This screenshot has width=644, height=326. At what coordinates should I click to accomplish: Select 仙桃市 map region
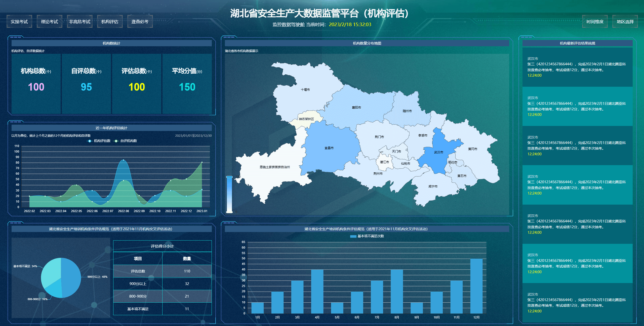406,163
